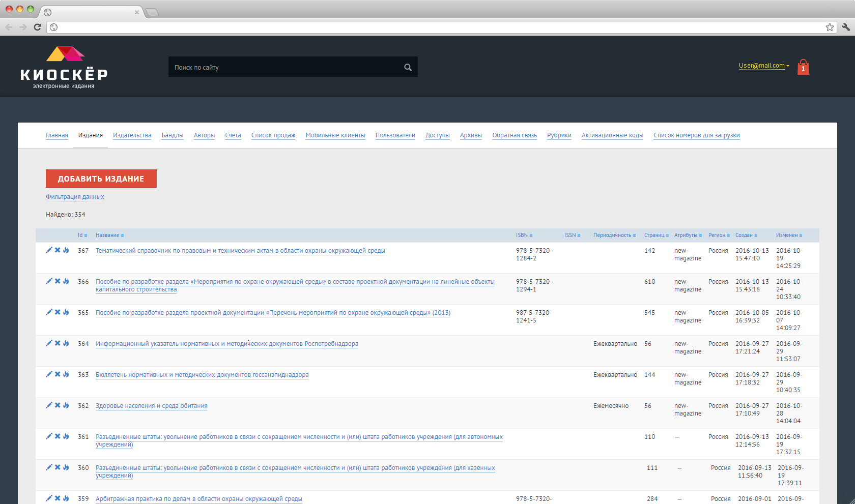Screen dimensions: 855x504
Task: Open the browser wrench settings menu
Action: 845,27
